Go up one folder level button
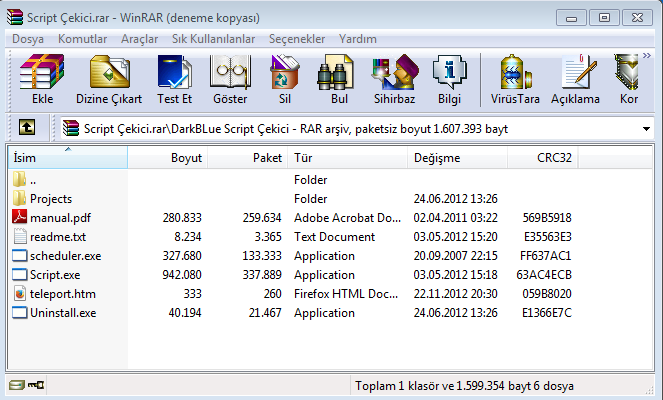Viewport: 663px width, 400px height. point(27,127)
